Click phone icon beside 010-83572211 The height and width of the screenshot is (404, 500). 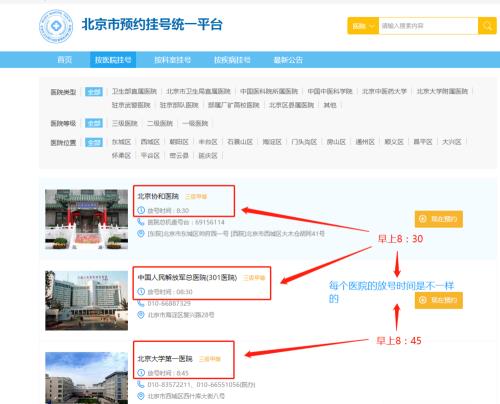tap(141, 384)
